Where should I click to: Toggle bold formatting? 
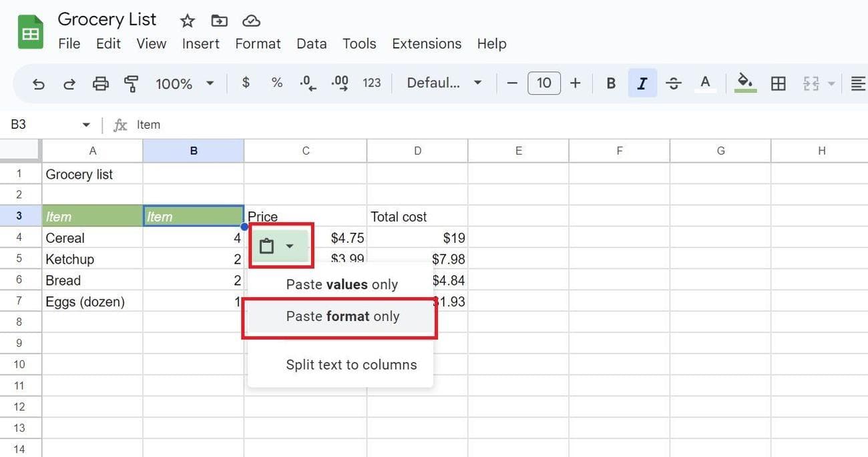click(610, 83)
